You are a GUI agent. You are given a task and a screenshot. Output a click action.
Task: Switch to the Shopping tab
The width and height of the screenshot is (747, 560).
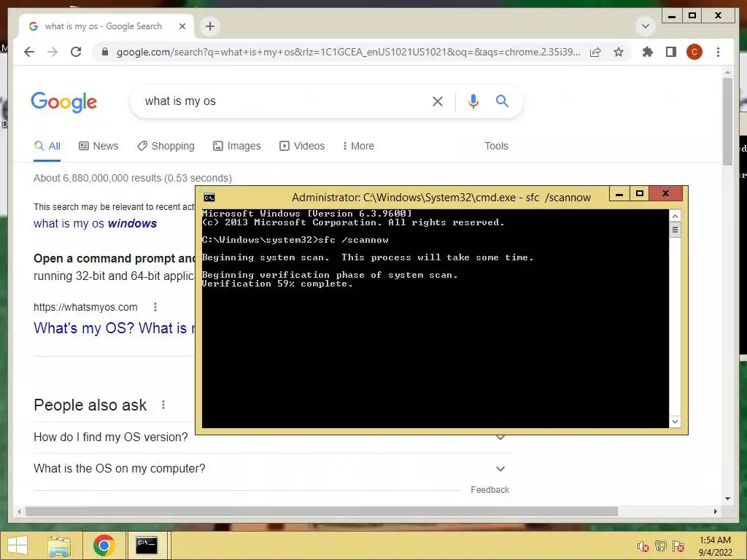pyautogui.click(x=166, y=146)
